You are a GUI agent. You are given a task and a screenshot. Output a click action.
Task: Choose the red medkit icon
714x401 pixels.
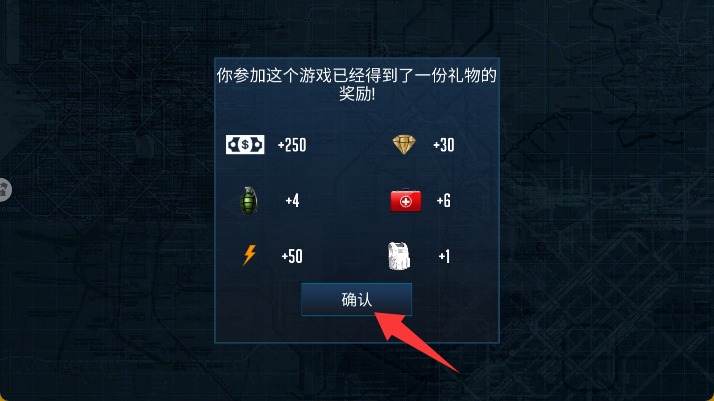tap(405, 201)
